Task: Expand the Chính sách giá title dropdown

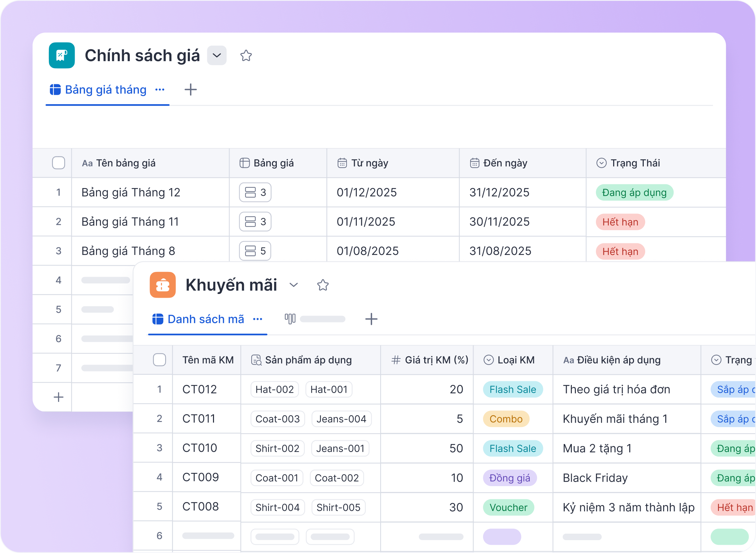Action: click(x=217, y=55)
